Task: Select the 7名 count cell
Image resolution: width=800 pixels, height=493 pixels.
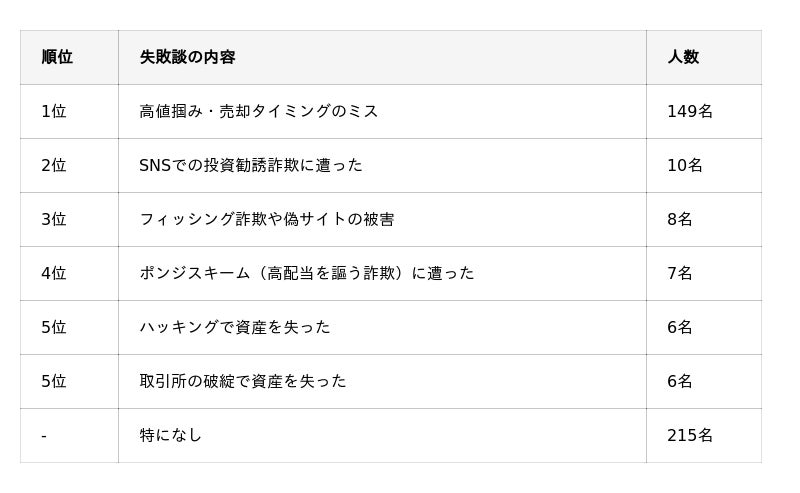Action: pos(680,273)
